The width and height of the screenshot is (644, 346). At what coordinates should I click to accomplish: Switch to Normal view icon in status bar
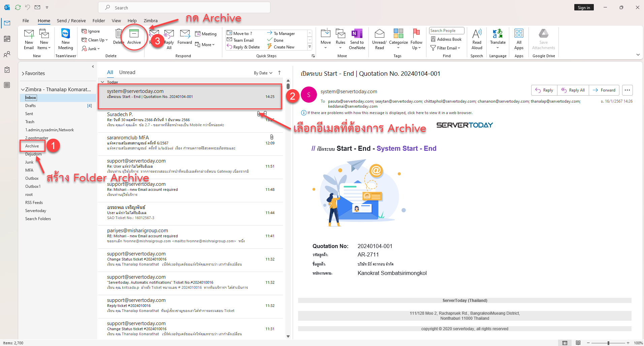pos(565,343)
